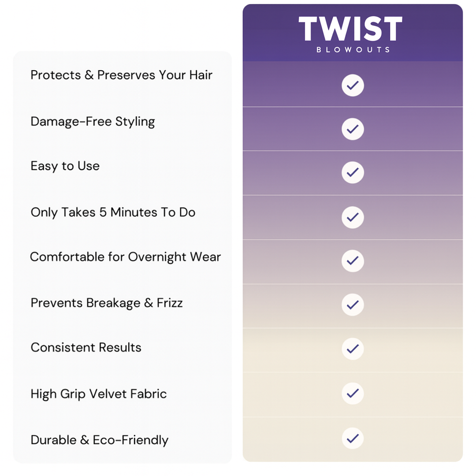Click the 'Easy to Use' label
Viewport: 476px width, 476px height.
pos(65,166)
